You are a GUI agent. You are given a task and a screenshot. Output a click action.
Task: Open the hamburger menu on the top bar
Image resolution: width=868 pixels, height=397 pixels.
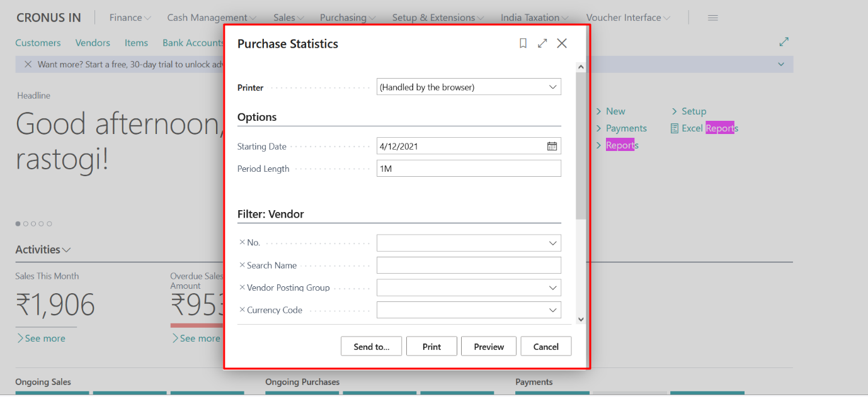point(712,17)
